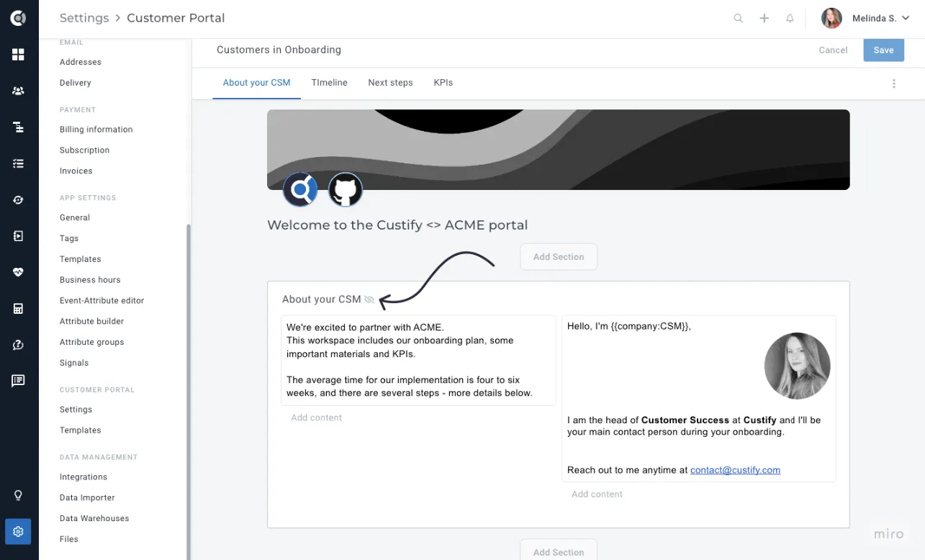925x560 pixels.
Task: Click the Save button
Action: (x=884, y=50)
